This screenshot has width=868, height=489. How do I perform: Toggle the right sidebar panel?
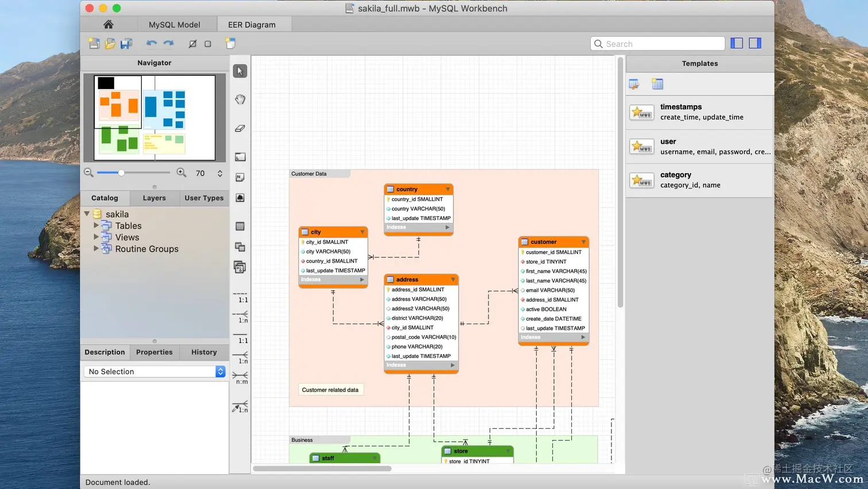755,43
